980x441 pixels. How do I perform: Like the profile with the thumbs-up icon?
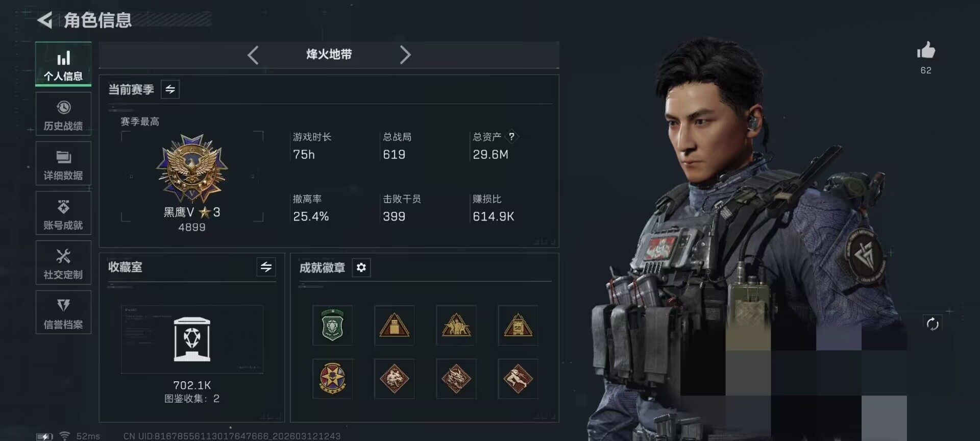(x=926, y=51)
